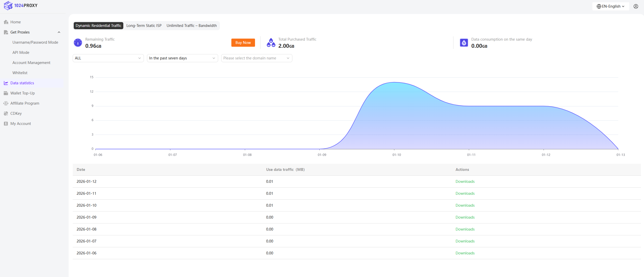Open EN-English language selector
This screenshot has width=644, height=277.
coord(610,6)
